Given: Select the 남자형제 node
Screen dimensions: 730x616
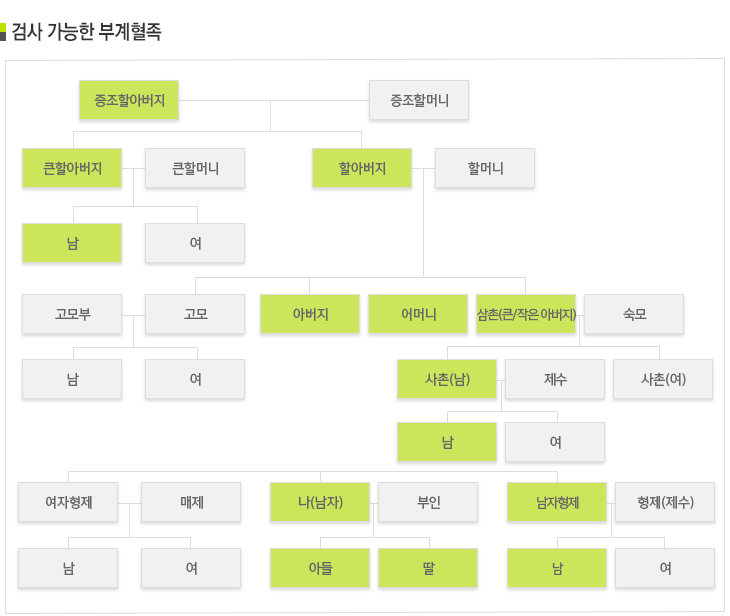Looking at the screenshot, I should [557, 502].
